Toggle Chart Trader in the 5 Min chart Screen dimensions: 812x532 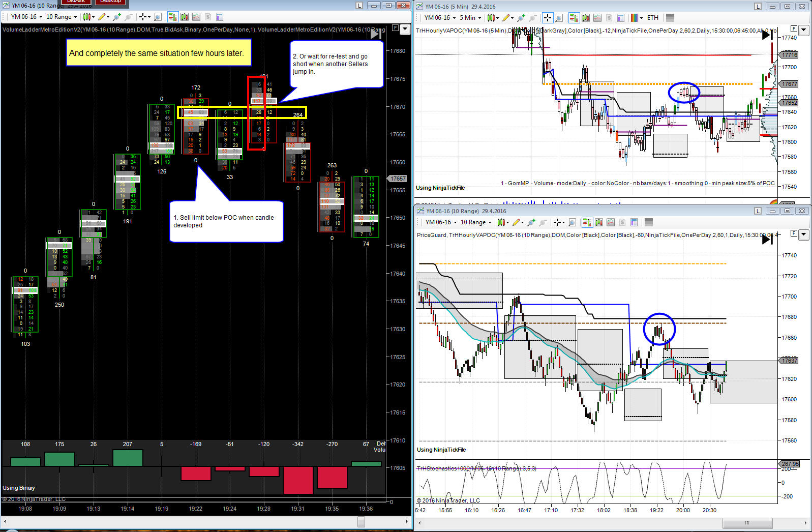coord(574,17)
